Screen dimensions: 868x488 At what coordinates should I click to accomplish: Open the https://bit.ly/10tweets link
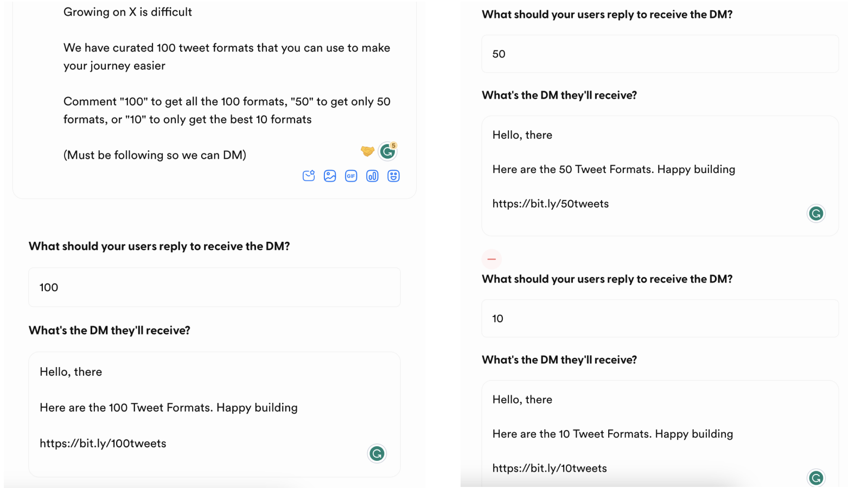tap(550, 468)
